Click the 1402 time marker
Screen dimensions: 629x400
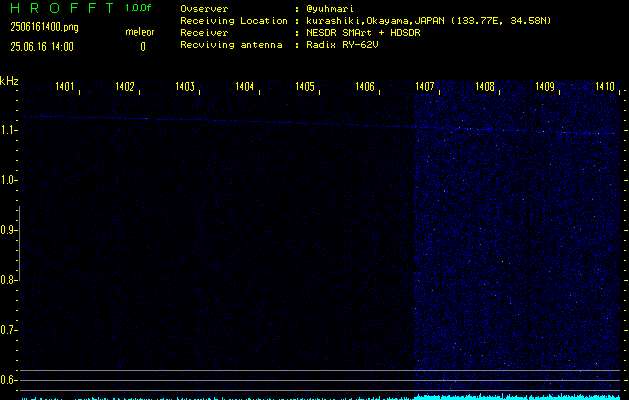click(125, 86)
